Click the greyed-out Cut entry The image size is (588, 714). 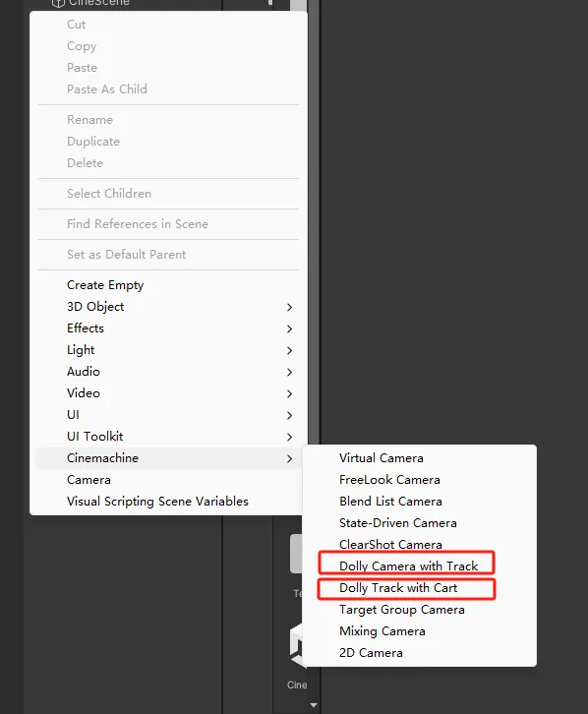point(168,25)
